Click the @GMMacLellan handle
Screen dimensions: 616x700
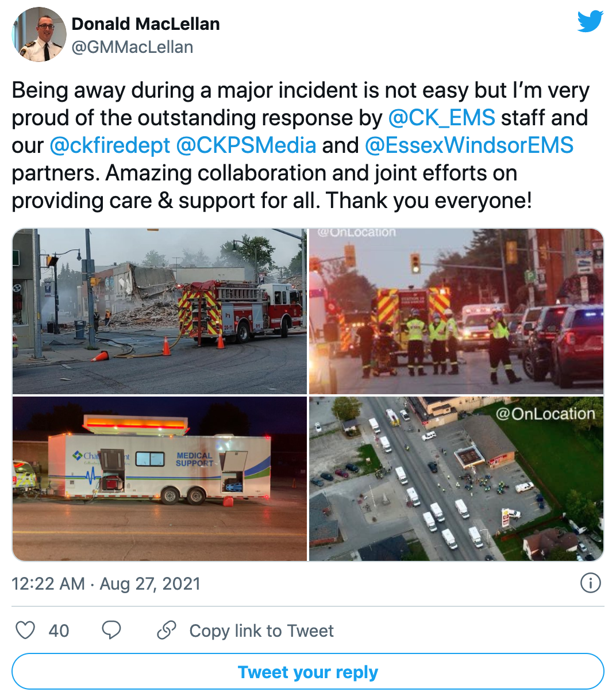tap(132, 47)
